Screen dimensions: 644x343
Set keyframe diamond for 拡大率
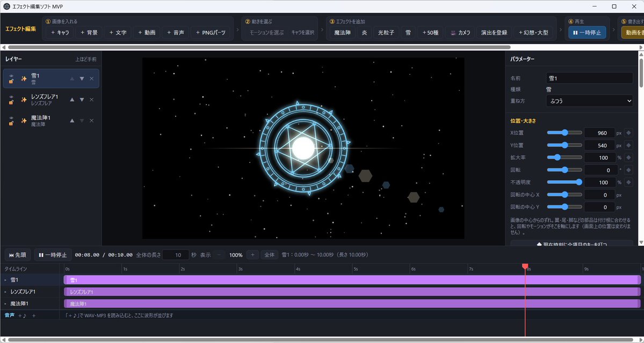coord(628,158)
